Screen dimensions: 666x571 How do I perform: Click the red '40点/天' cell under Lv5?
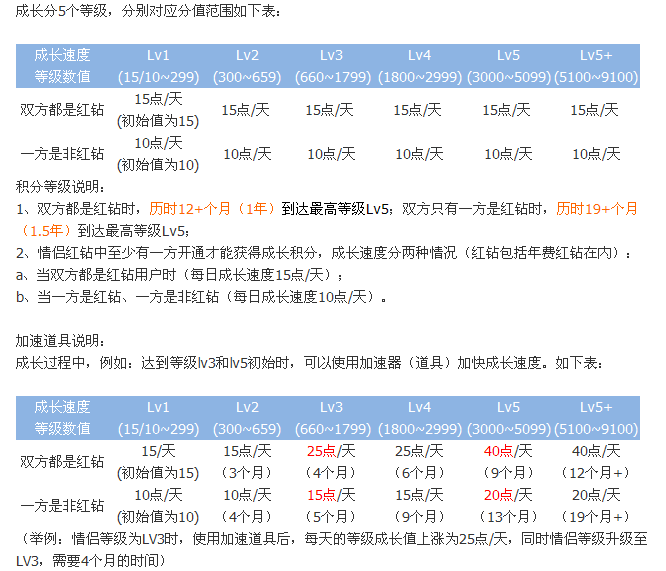pos(508,462)
